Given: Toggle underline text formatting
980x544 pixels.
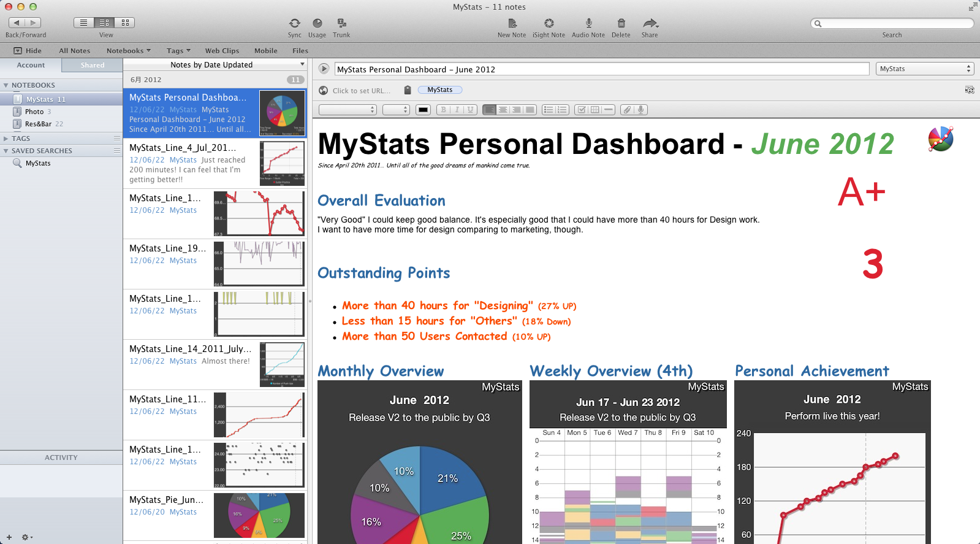Looking at the screenshot, I should [x=470, y=110].
